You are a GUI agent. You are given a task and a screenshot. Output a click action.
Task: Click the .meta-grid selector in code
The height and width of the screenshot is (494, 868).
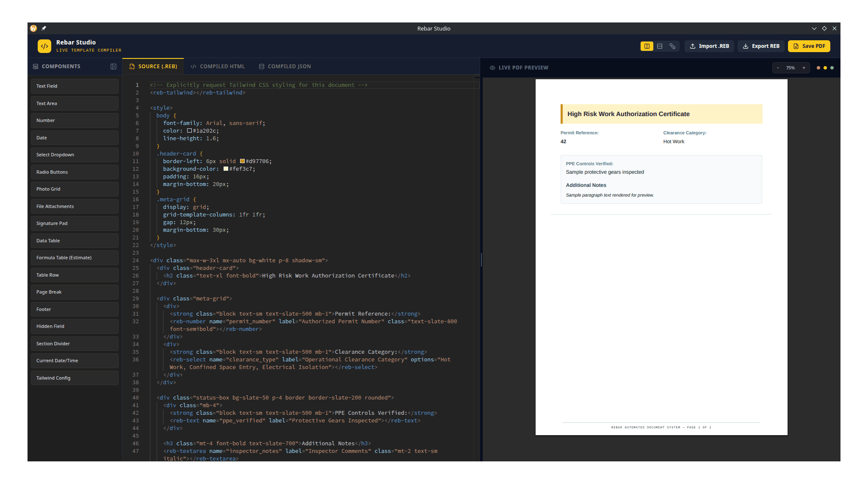tap(173, 200)
